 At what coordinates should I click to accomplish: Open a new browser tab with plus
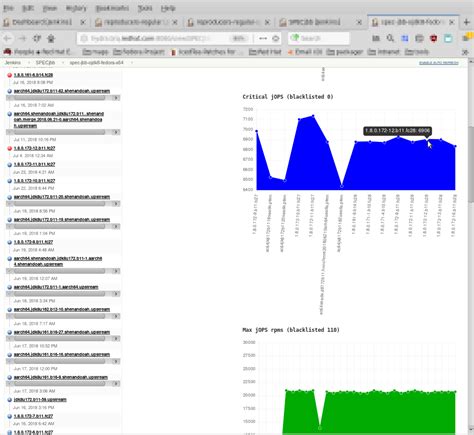click(x=467, y=22)
